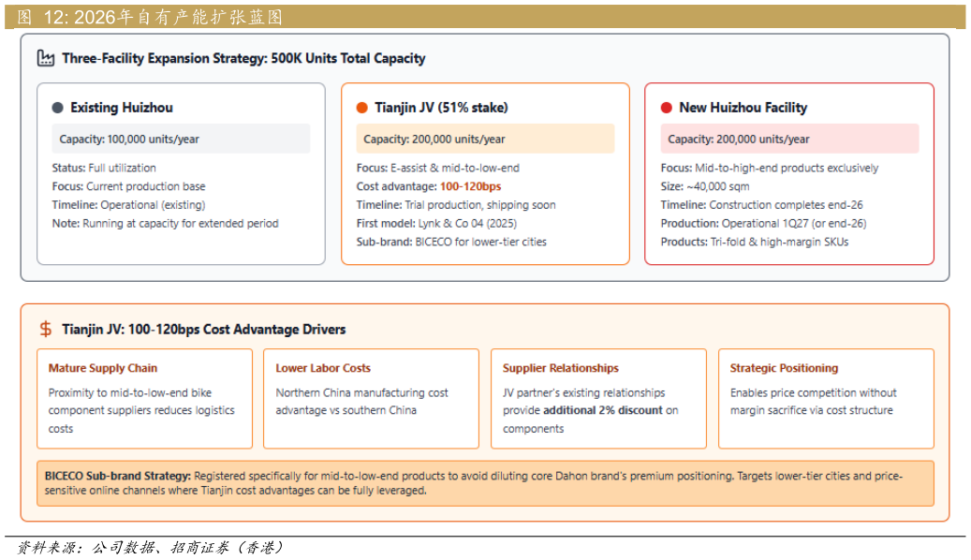Viewport: 971px width, 560px height.
Task: Select the gray dot beside Existing Huizhou
Action: click(58, 108)
